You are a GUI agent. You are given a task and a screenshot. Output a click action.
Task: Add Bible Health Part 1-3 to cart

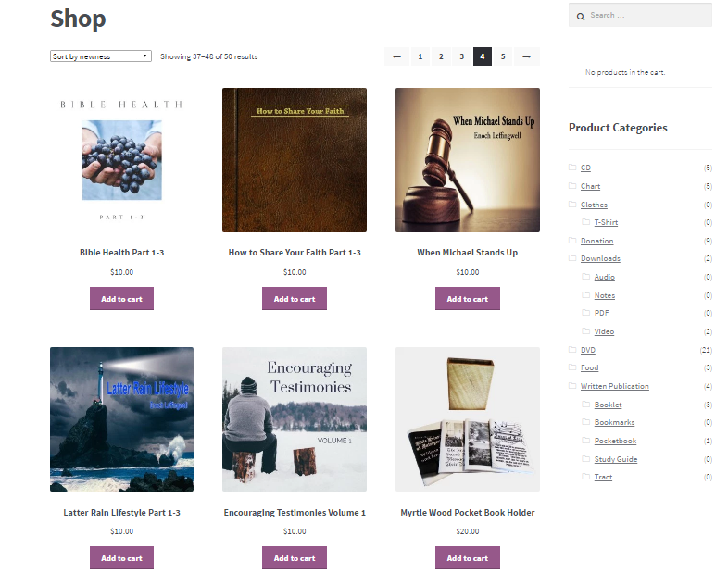click(x=121, y=299)
